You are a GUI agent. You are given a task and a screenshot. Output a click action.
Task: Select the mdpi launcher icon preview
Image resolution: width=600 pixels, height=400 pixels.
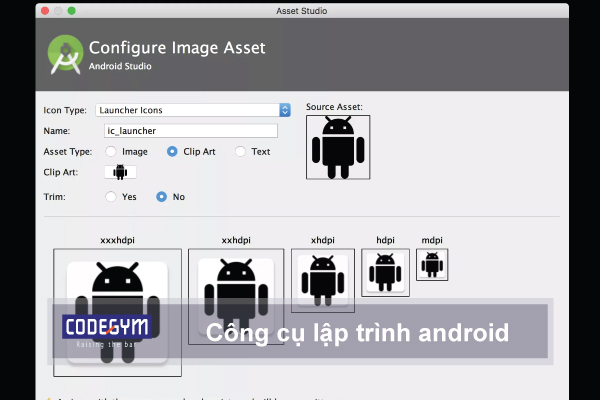click(432, 265)
